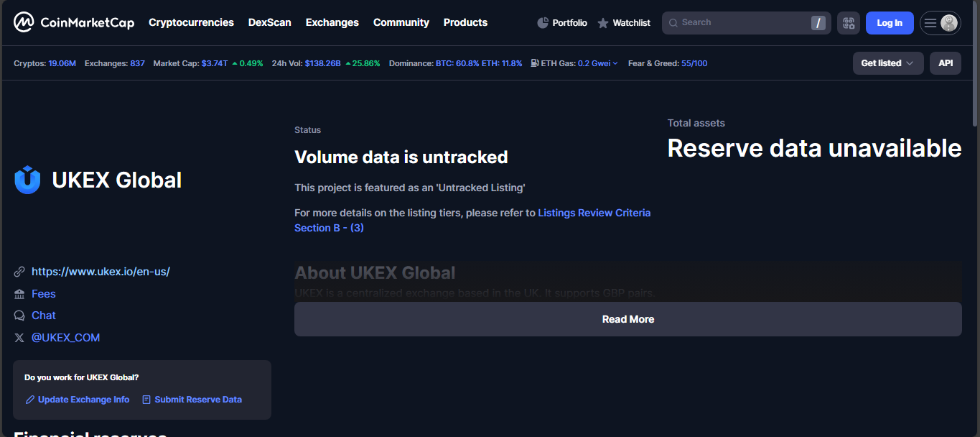
Task: Click the 24h Vol $138.26B value
Action: coord(323,63)
